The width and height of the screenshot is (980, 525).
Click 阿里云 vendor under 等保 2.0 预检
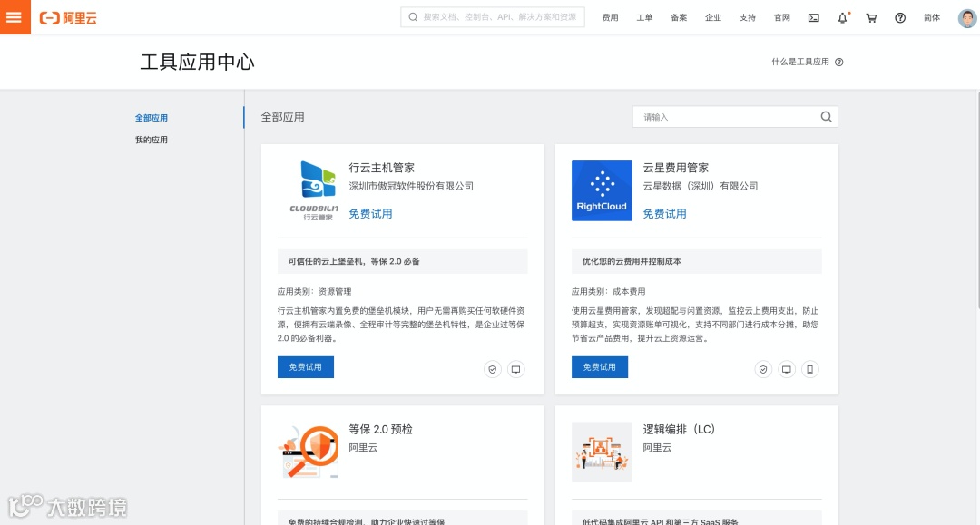(363, 448)
